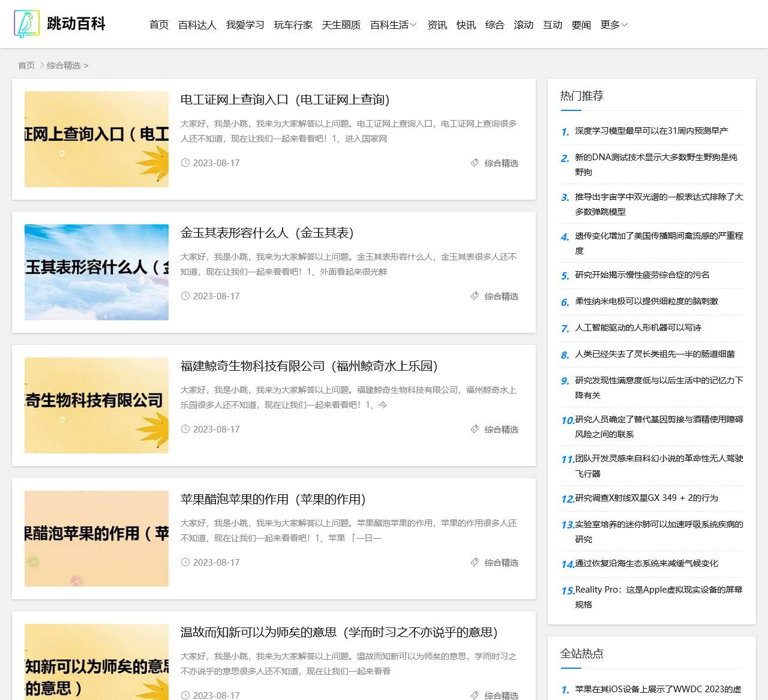Expand the 更多 dropdown menu
Viewport: 768px width, 700px height.
[x=613, y=25]
